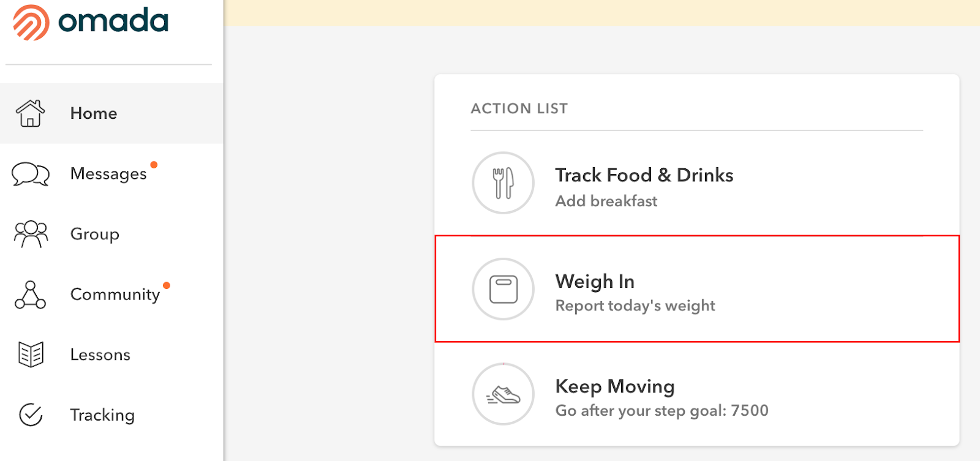The height and width of the screenshot is (461, 980).
Task: Click the fork and knife icon
Action: [x=503, y=183]
